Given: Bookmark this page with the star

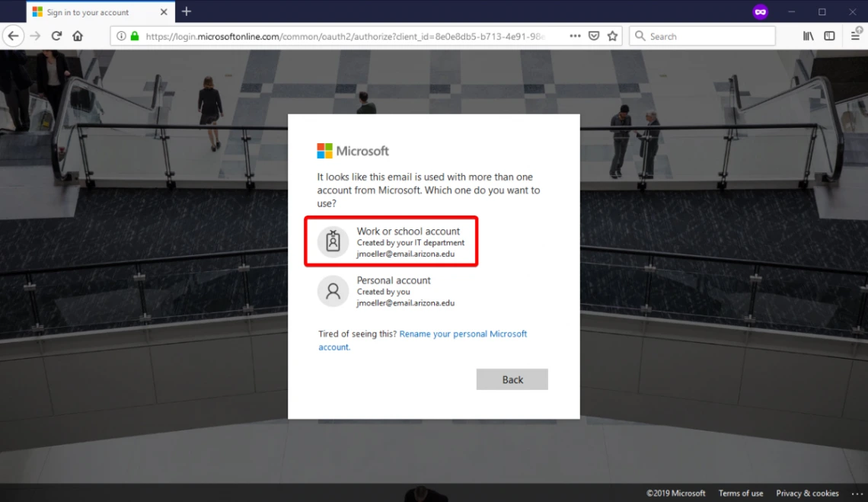Looking at the screenshot, I should tap(612, 36).
